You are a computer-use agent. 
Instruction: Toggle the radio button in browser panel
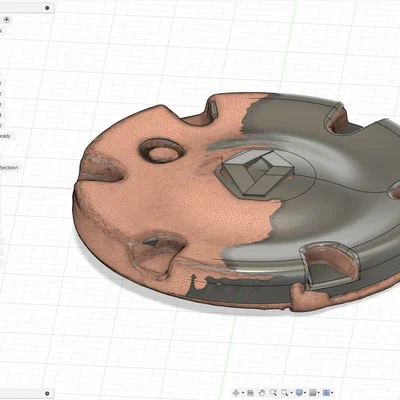tap(7, 20)
